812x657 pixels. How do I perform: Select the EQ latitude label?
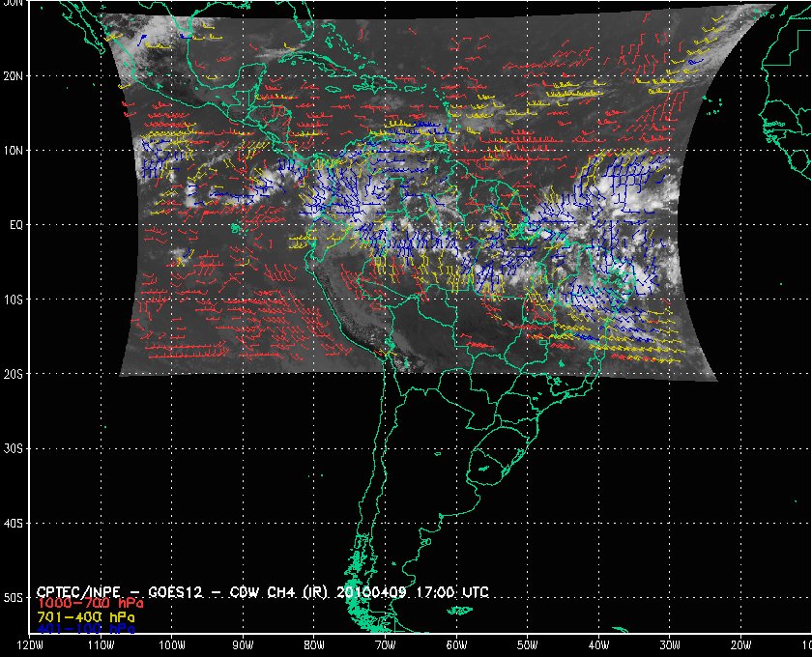14,225
